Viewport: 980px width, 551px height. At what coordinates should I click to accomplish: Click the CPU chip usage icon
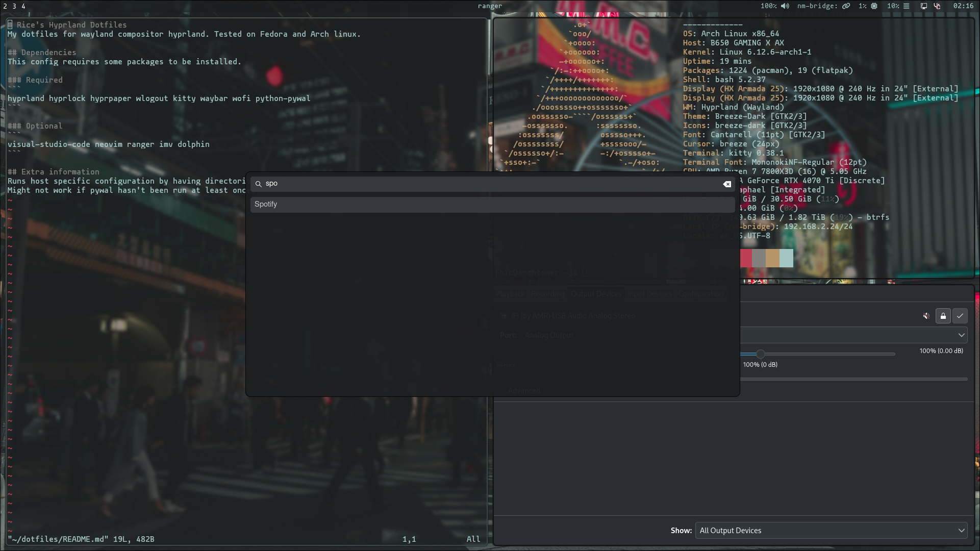point(874,6)
